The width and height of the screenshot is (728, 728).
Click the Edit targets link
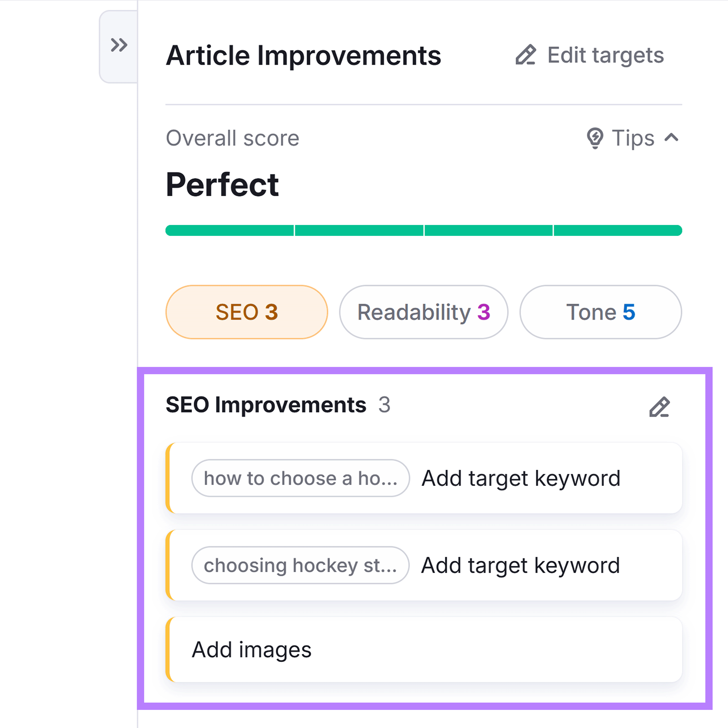click(x=605, y=55)
